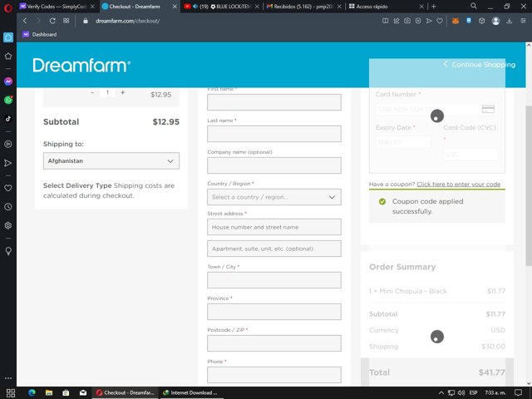Focus the Card Number field
The image size is (532, 399).
point(437,109)
